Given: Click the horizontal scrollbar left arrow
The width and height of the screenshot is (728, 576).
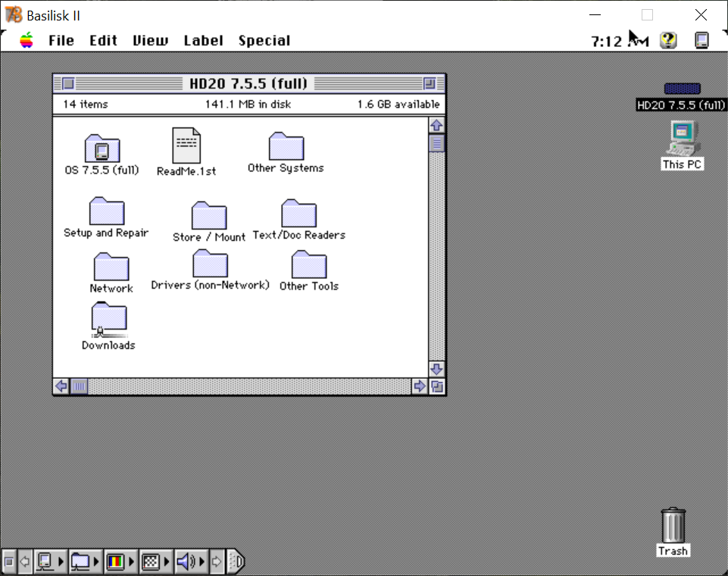Looking at the screenshot, I should 61,386.
